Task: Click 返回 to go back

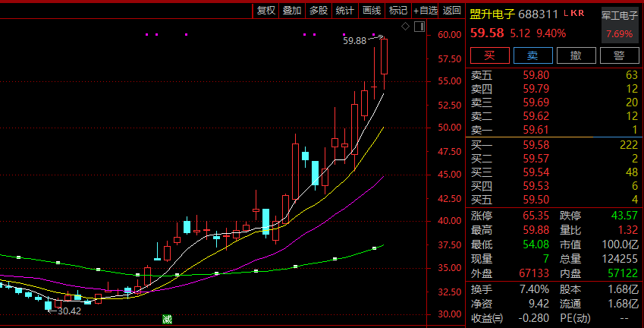Action: [451, 10]
